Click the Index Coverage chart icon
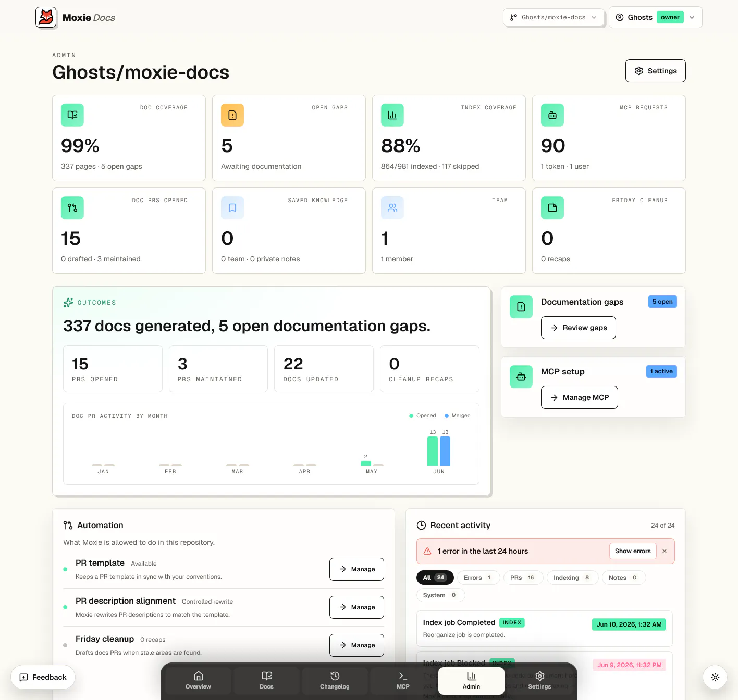738x700 pixels. click(x=392, y=115)
